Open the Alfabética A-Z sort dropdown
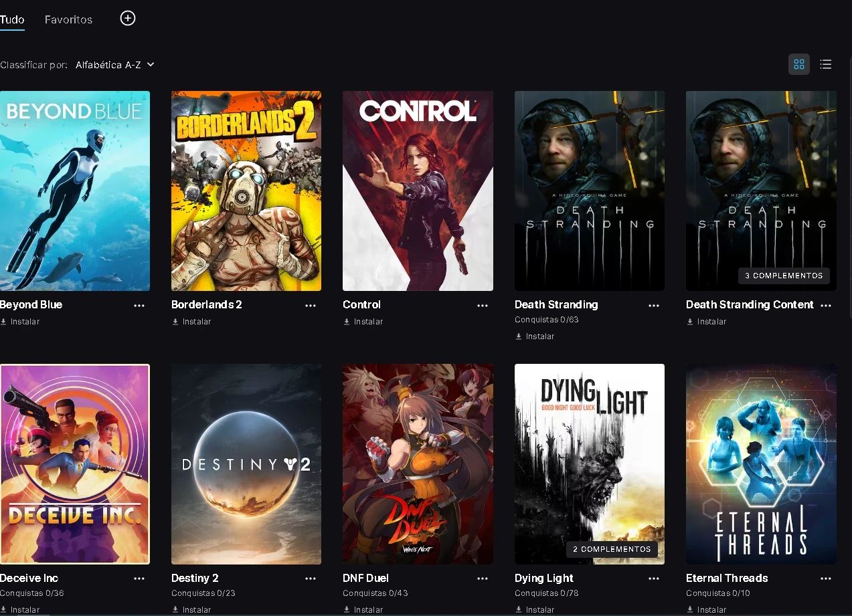The height and width of the screenshot is (616, 852). 115,65
